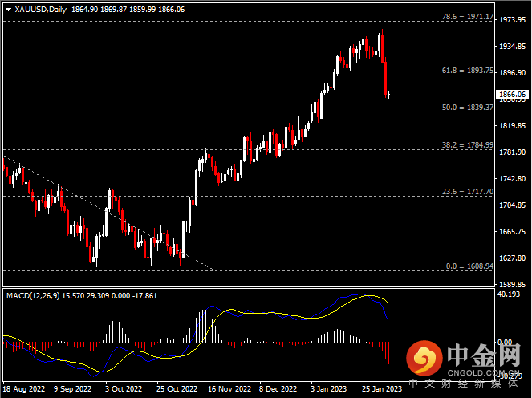The height and width of the screenshot is (398, 532).
Task: Click the XAUUSD,Daily chart title
Action: 41,10
